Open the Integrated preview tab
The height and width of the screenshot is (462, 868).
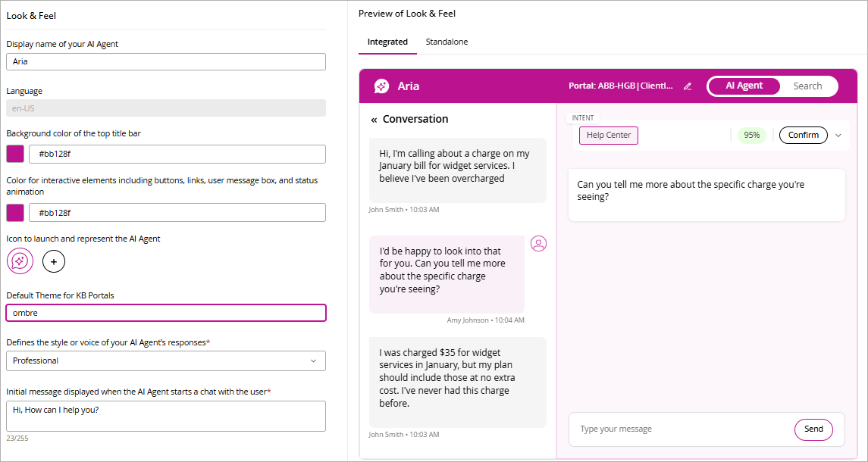pos(387,42)
